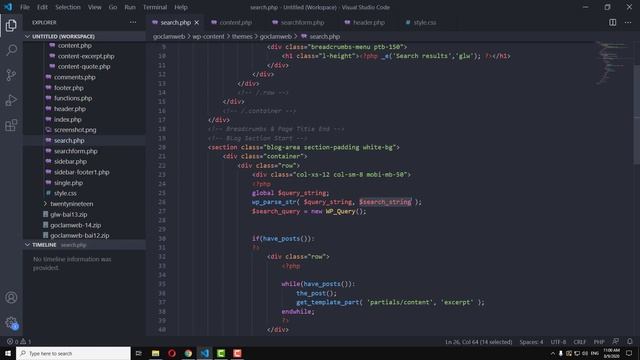Screen dimensions: 640x360
Task: Open the Extensions view
Action: pos(11,125)
